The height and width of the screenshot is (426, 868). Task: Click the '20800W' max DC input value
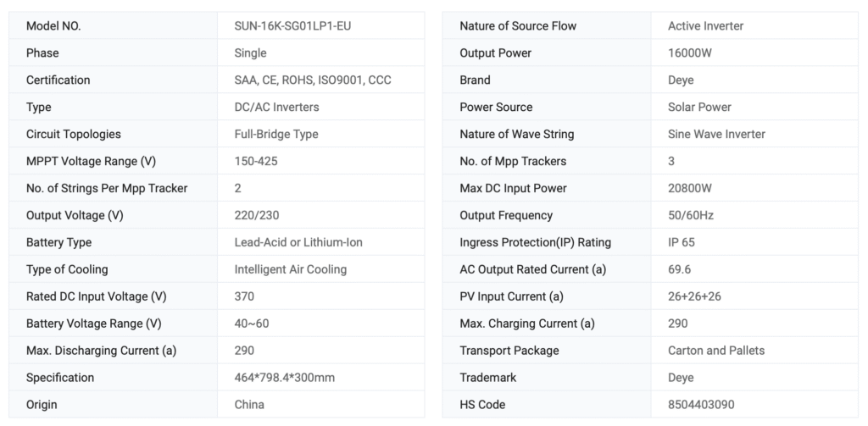691,188
